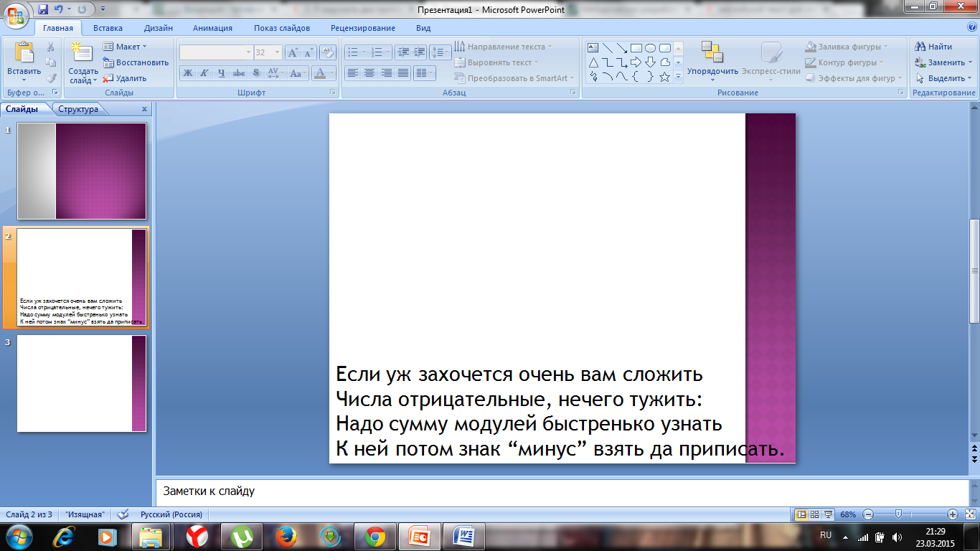Open font color dropdown arrow
The height and width of the screenshot is (551, 980).
coord(331,73)
